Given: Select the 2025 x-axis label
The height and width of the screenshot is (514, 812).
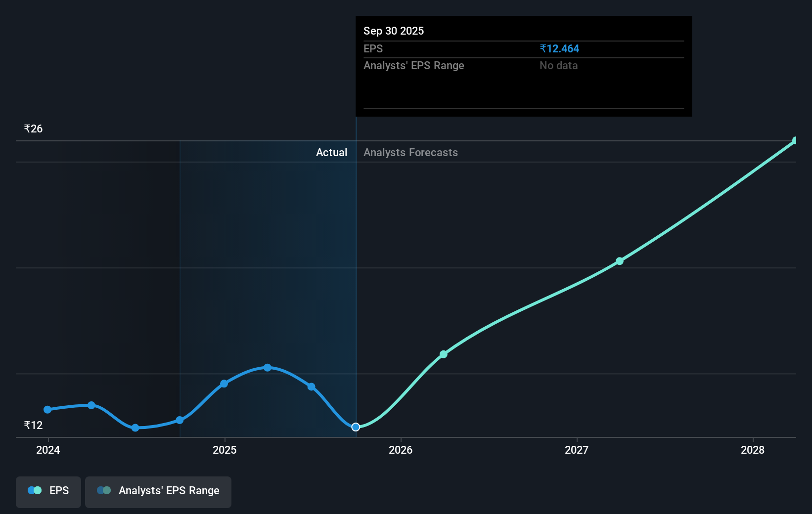Looking at the screenshot, I should [225, 450].
